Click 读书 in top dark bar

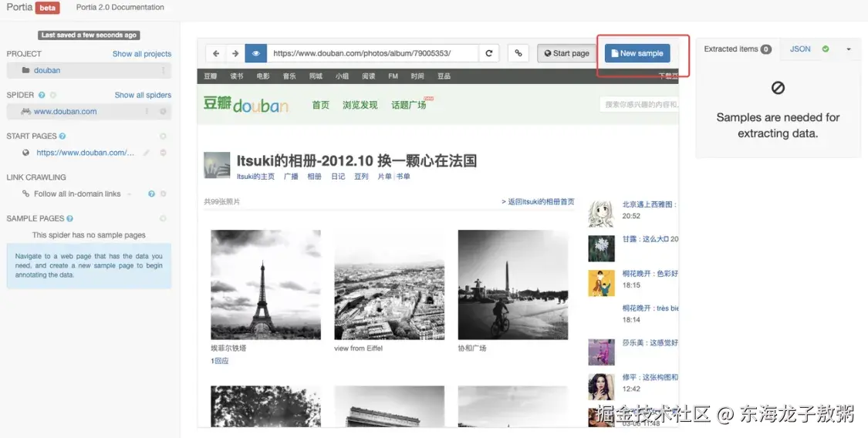(237, 76)
